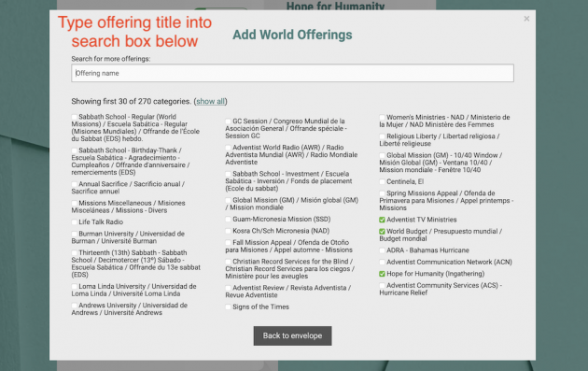
Task: Check ADRA - Bahamas Hurricane
Action: [382, 250]
